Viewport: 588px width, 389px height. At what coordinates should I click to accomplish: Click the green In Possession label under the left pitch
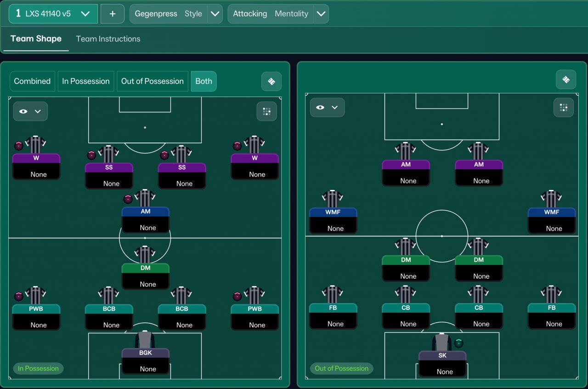[38, 368]
